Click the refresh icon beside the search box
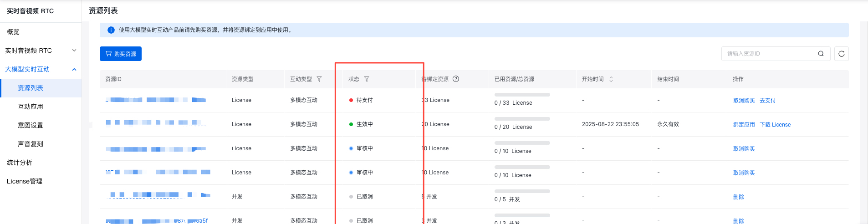The image size is (868, 224). tap(841, 54)
